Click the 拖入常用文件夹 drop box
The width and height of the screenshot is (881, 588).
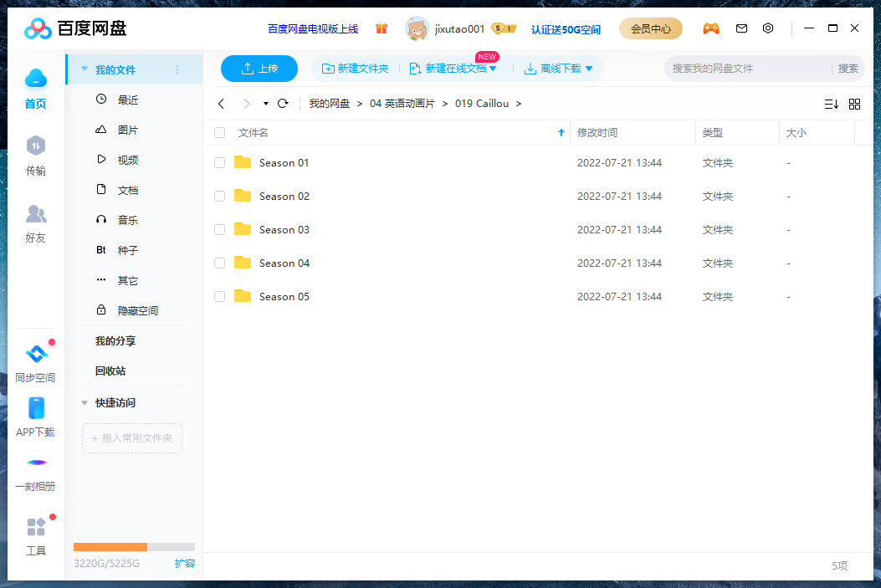pos(132,438)
